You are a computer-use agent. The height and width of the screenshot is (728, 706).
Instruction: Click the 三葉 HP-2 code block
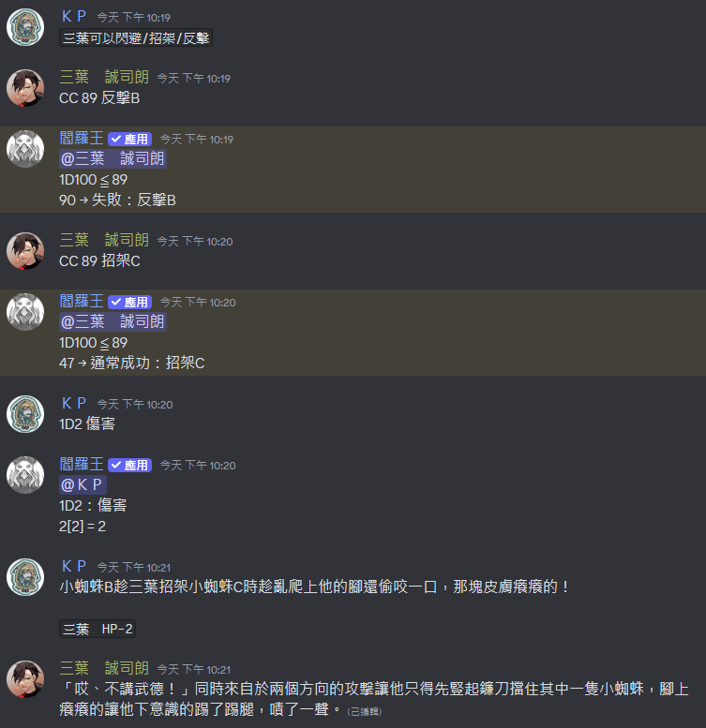[98, 629]
